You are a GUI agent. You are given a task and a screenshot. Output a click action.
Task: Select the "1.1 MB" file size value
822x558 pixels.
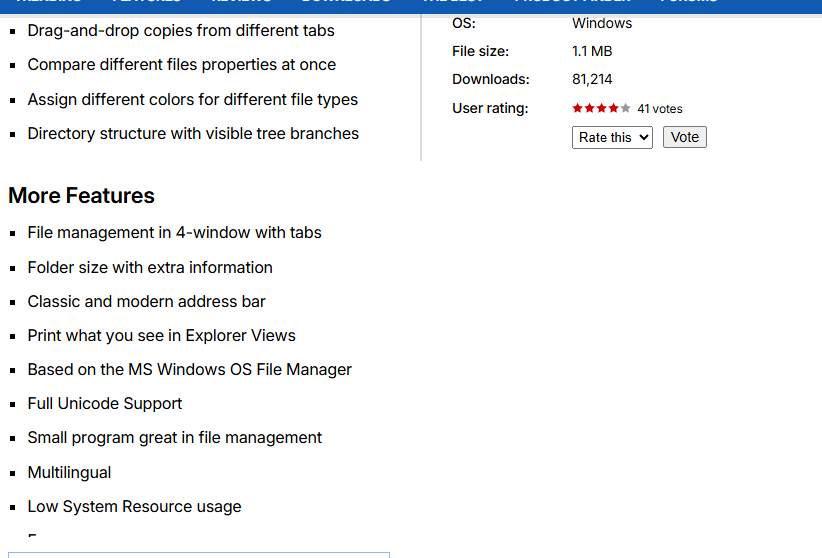592,51
